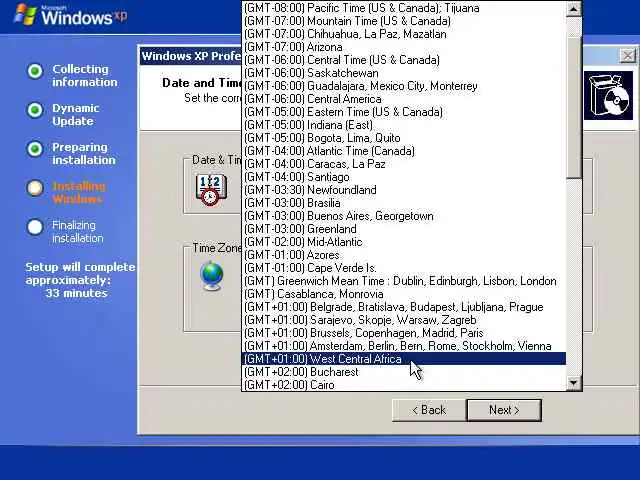Choose Central America time zone

pyautogui.click(x=404, y=99)
